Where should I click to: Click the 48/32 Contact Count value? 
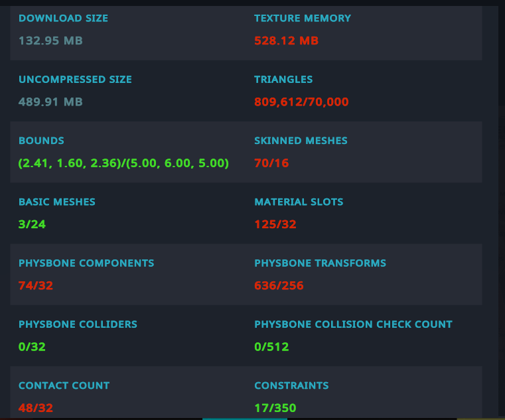(x=36, y=408)
